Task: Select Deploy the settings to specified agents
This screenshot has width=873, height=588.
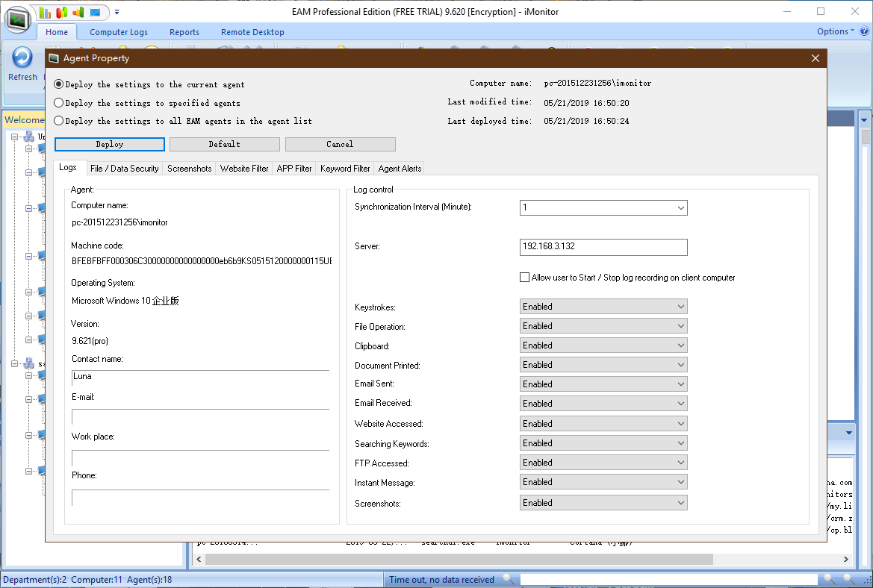Action: (x=59, y=103)
